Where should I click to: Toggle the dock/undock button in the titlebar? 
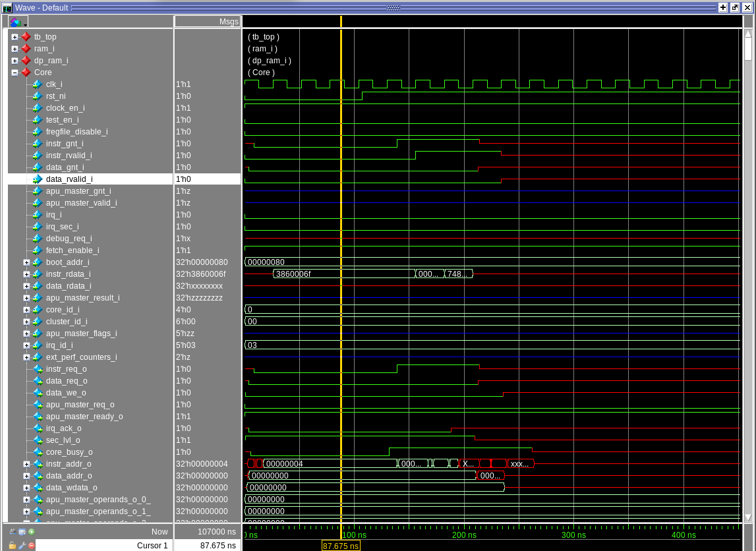click(734, 8)
